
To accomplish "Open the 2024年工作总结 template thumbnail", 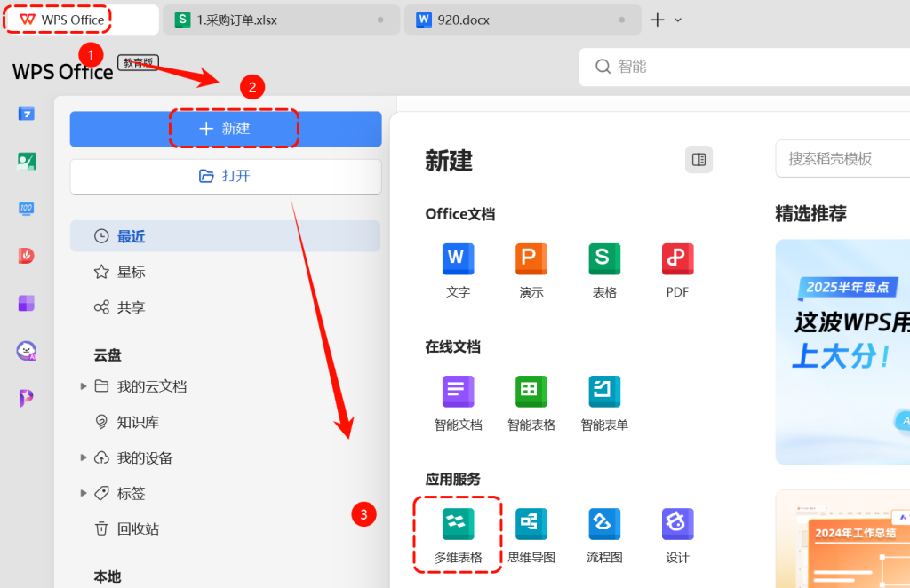I will click(842, 539).
